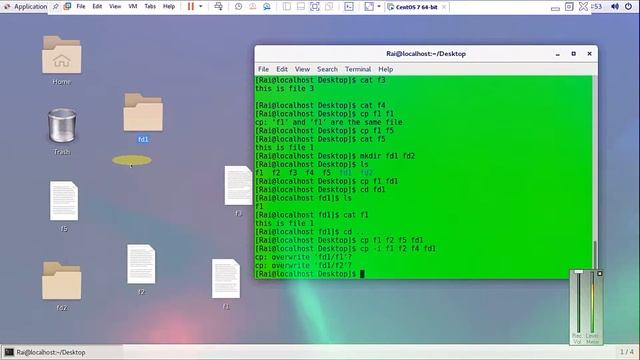Expand the power options dropdown arrow beside pause
The width and height of the screenshot is (640, 360).
coord(200,7)
